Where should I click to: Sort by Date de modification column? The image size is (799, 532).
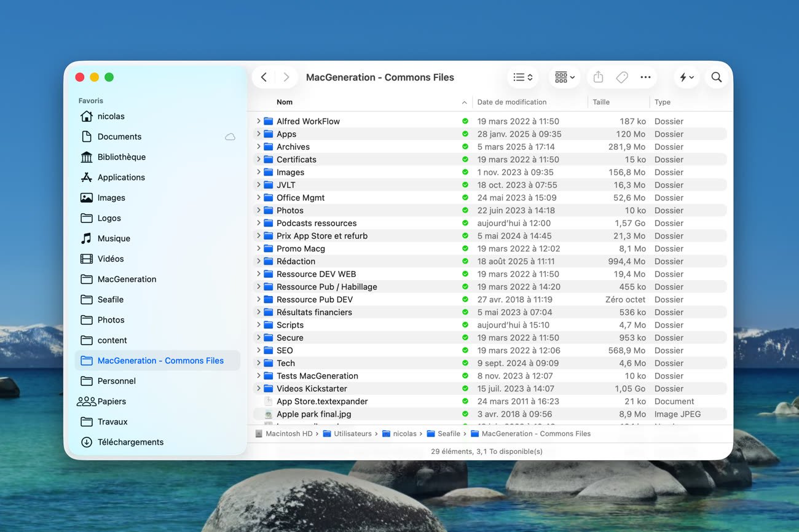tap(511, 103)
